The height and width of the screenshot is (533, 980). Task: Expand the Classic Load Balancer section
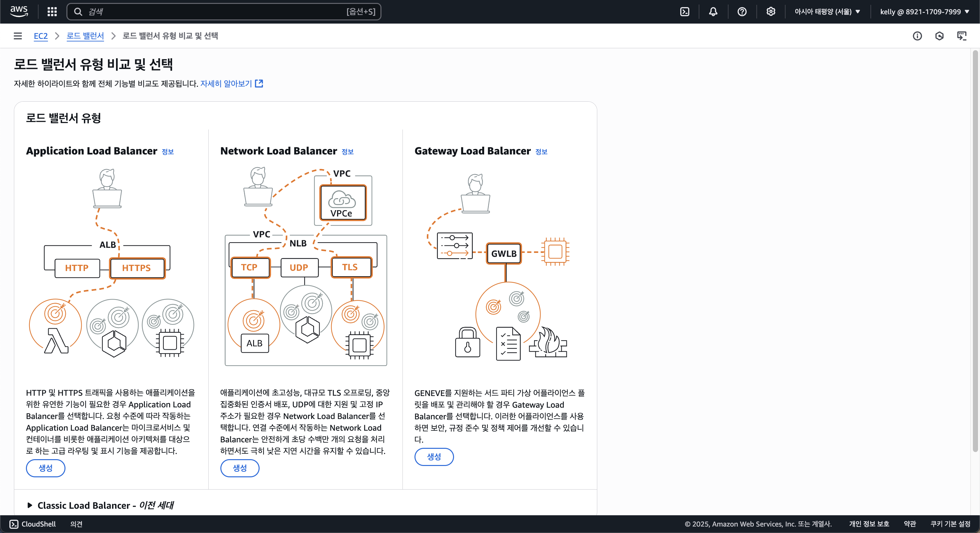tap(30, 505)
